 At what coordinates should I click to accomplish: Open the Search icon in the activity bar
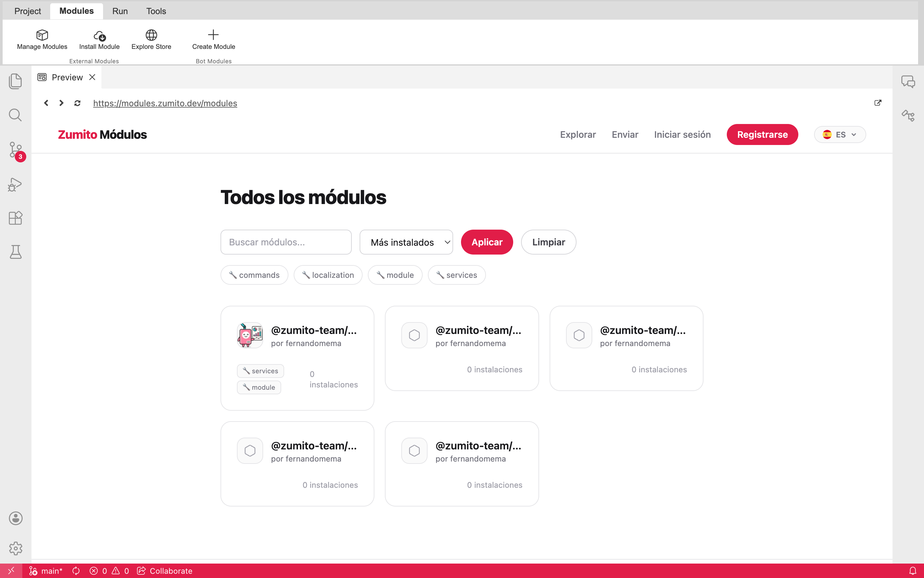point(15,115)
